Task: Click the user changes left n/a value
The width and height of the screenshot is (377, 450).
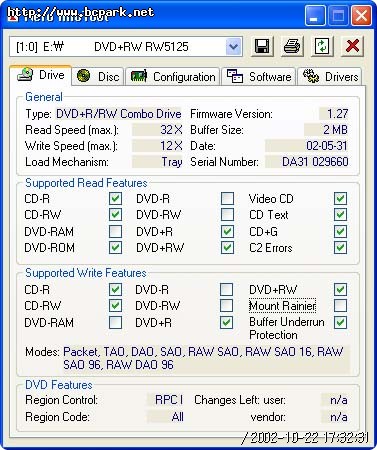Action: tap(335, 400)
